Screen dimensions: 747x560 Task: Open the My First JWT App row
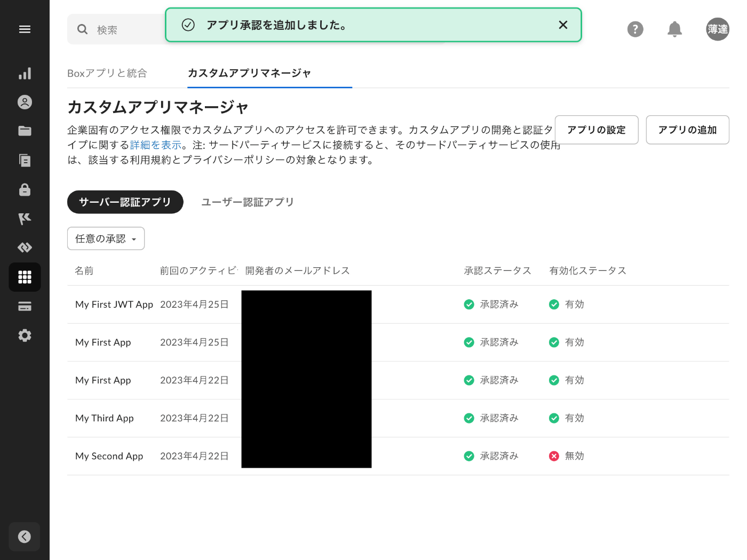point(398,305)
